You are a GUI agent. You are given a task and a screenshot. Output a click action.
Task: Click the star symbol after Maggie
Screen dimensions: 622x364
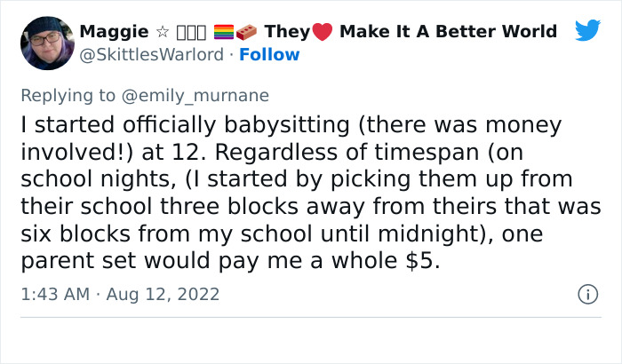[x=163, y=32]
